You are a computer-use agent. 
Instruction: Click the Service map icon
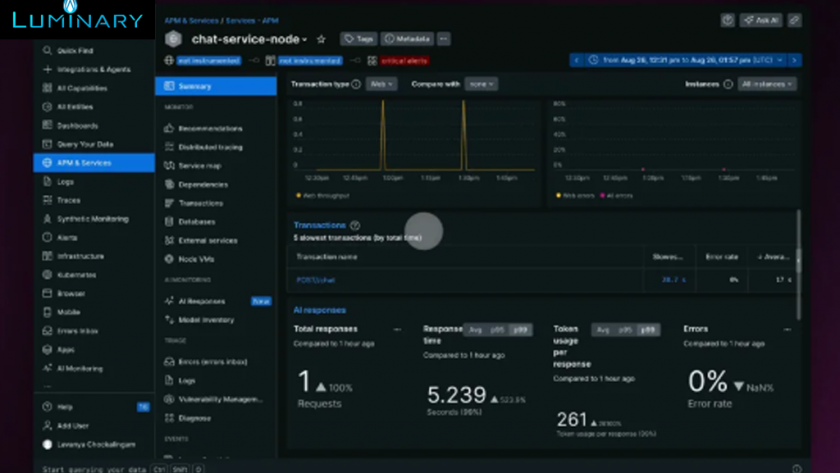click(x=170, y=166)
